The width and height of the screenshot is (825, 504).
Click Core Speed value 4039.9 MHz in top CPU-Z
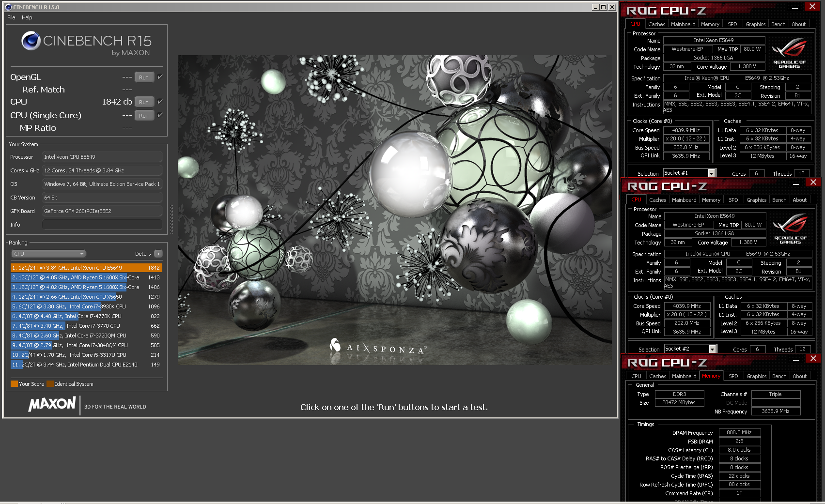pos(686,130)
